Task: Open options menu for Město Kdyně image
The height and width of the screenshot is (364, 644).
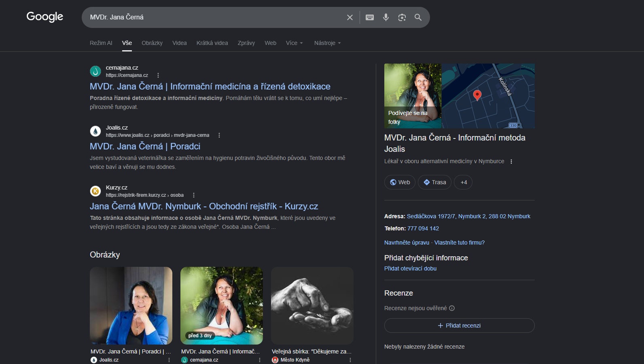Action: point(350,360)
